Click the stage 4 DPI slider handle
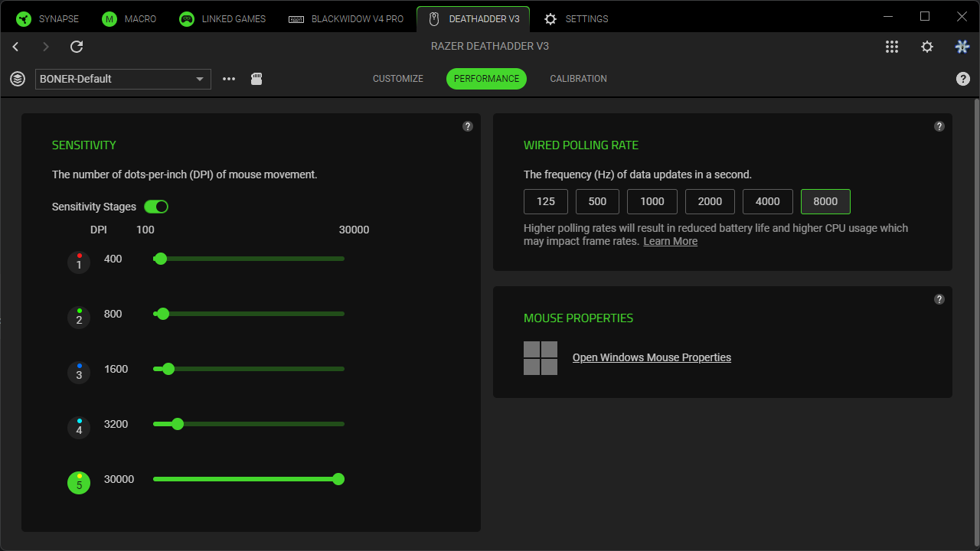 point(178,424)
